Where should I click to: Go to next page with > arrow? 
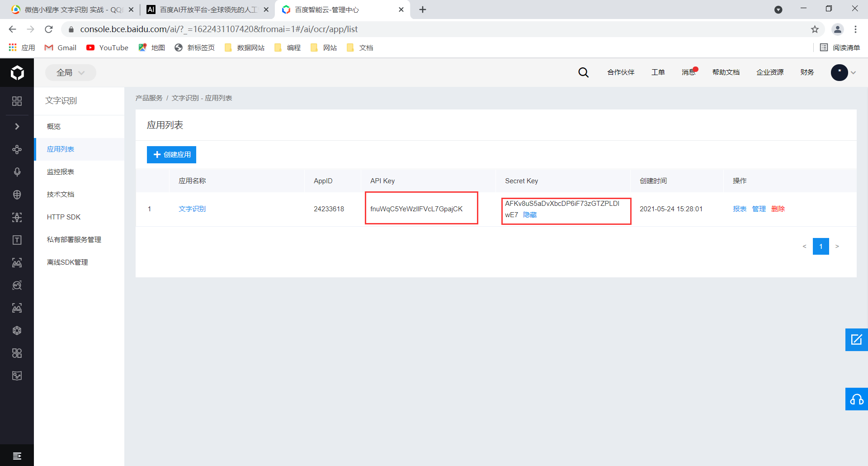(837, 247)
